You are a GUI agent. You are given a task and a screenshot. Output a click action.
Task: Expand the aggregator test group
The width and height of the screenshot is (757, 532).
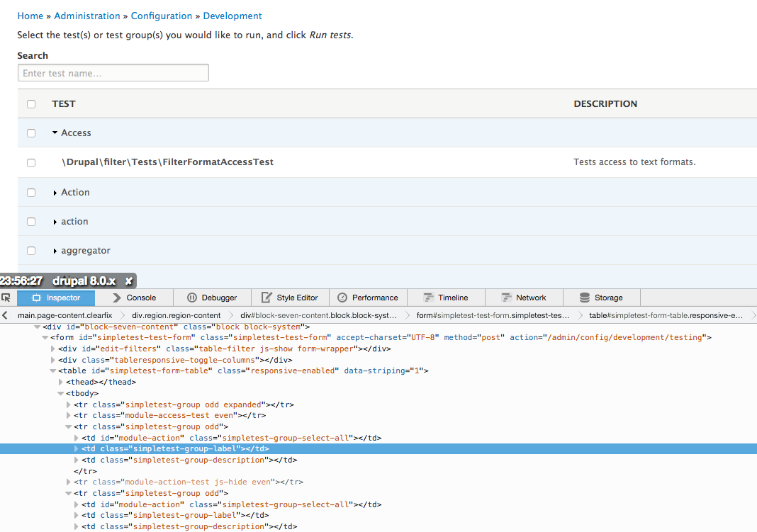point(55,251)
